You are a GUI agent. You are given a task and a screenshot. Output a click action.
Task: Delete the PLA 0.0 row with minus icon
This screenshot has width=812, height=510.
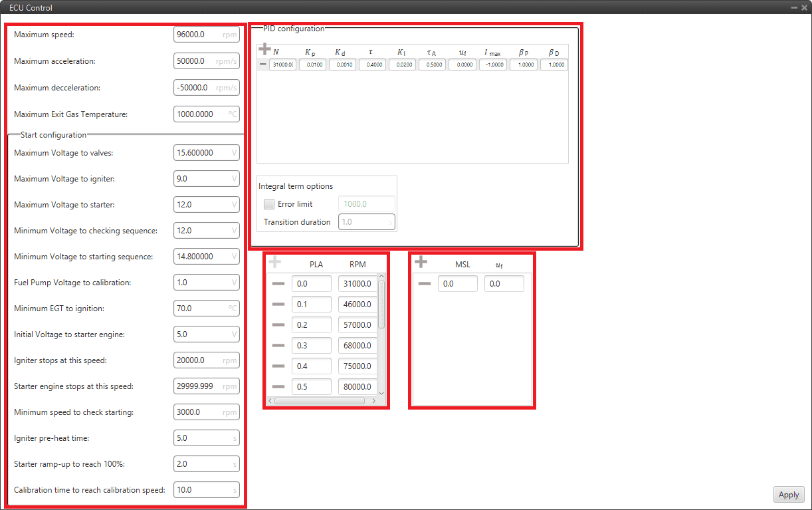278,284
